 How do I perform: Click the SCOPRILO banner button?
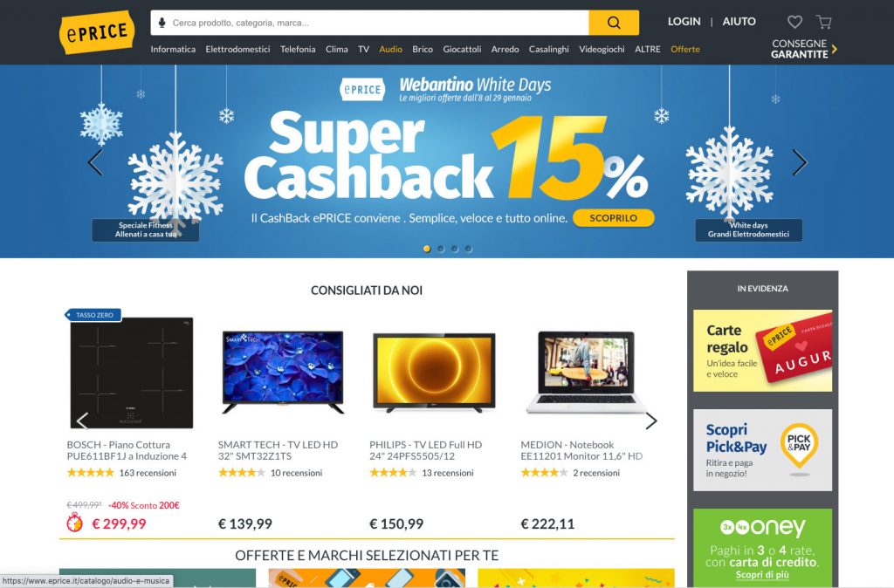pyautogui.click(x=614, y=217)
